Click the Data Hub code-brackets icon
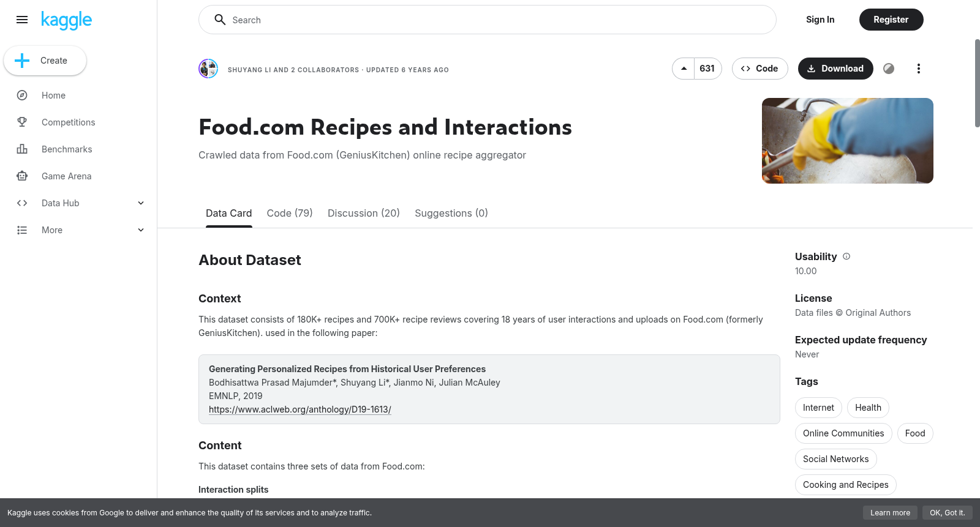Screen dimensions: 980x527 point(22,203)
